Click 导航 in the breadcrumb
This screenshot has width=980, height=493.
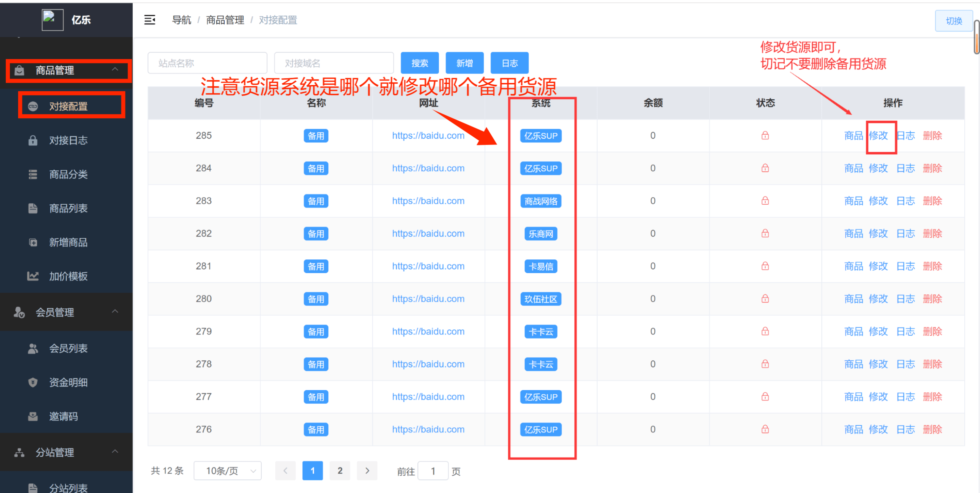pyautogui.click(x=182, y=20)
